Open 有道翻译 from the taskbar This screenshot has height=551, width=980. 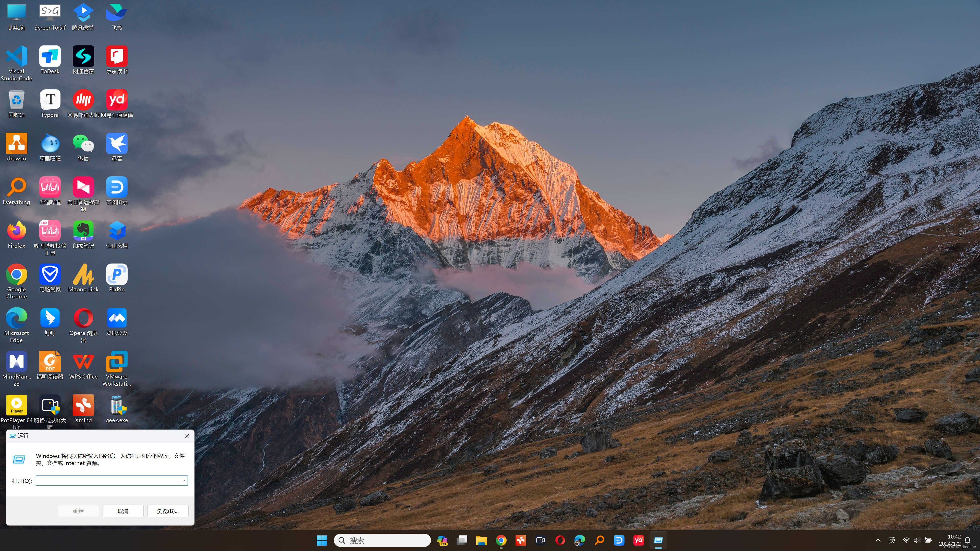[639, 540]
